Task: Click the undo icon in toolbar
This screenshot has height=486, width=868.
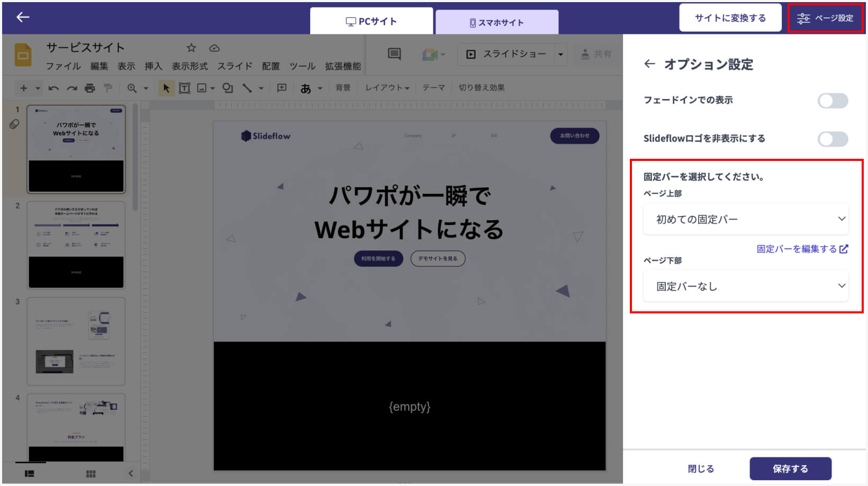Action: (x=53, y=88)
